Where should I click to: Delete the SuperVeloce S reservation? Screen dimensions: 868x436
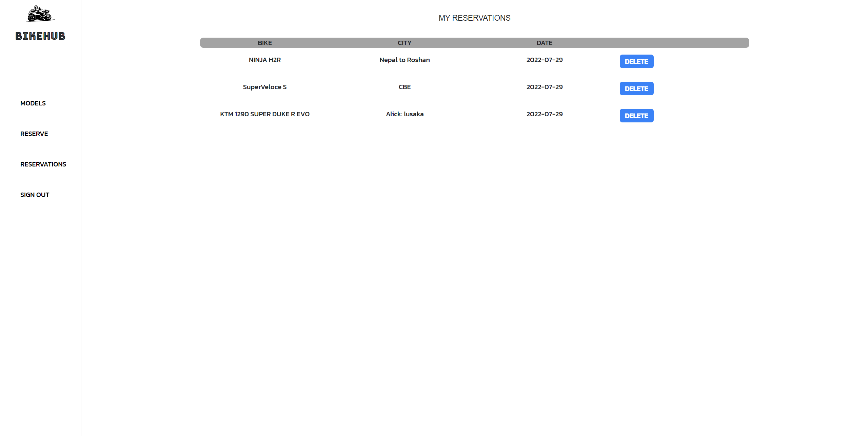pyautogui.click(x=636, y=88)
